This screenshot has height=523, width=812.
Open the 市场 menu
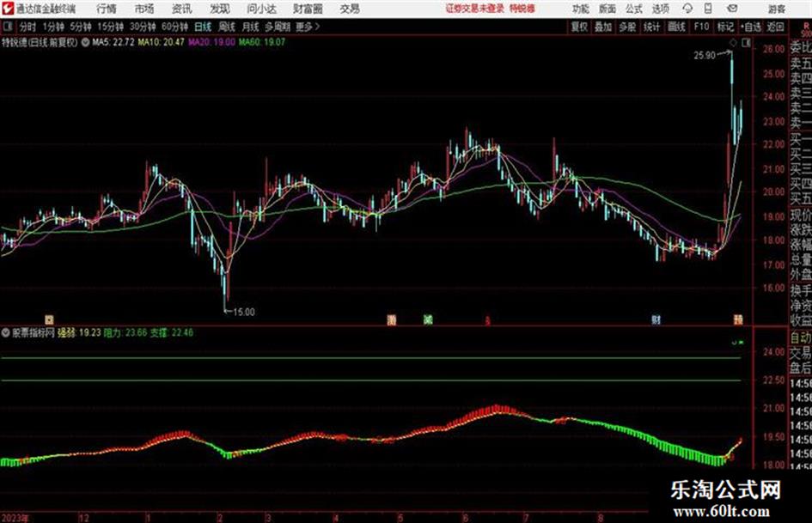144,9
